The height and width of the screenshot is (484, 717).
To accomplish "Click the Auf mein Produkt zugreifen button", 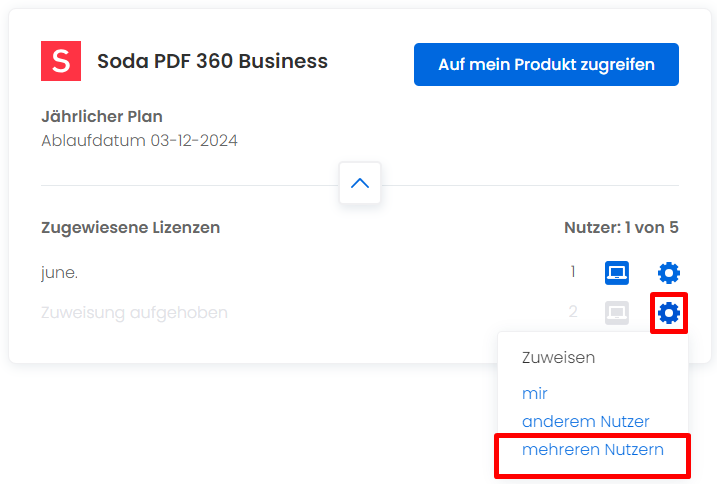I will pos(546,65).
